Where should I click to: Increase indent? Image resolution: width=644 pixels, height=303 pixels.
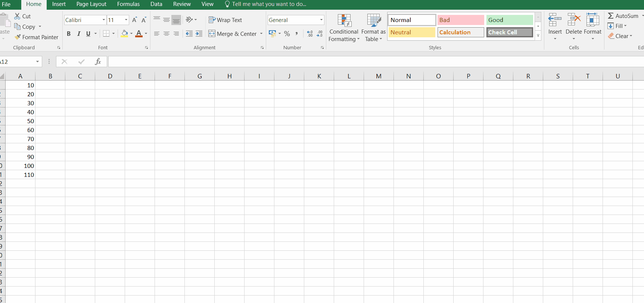click(x=199, y=34)
